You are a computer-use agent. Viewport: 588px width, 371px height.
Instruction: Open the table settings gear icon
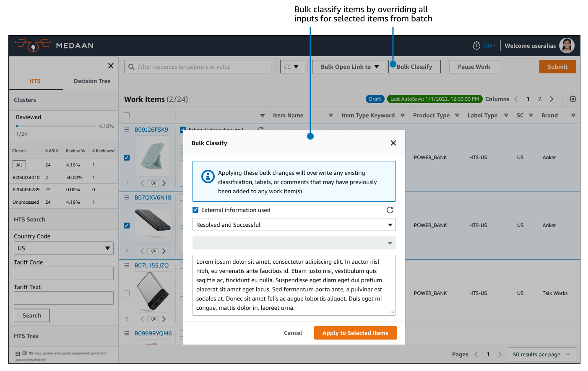(x=573, y=99)
